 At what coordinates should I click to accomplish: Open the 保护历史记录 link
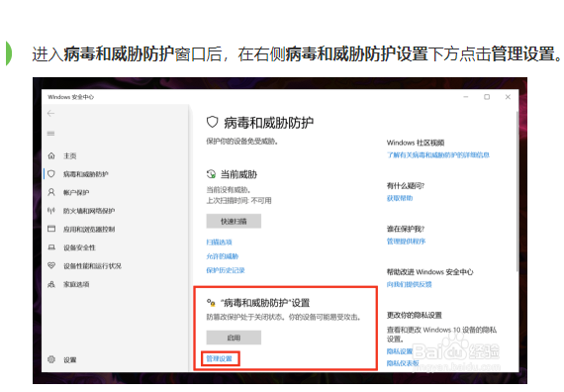point(226,270)
